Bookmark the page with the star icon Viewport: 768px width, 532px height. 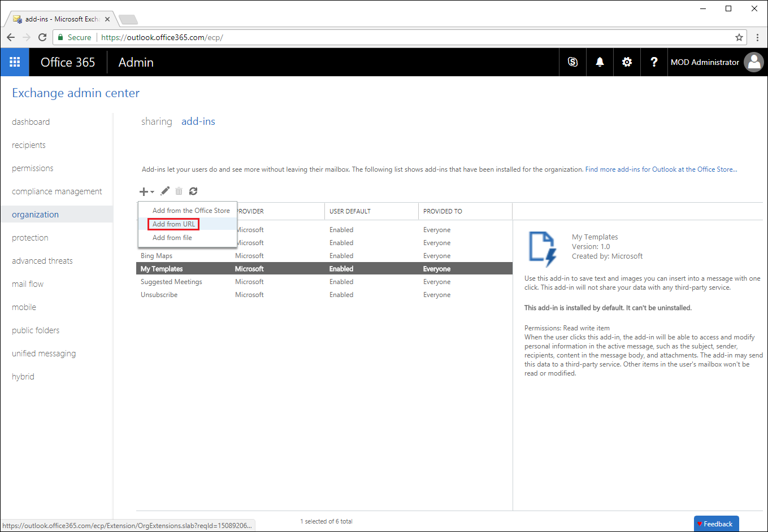[x=739, y=37]
